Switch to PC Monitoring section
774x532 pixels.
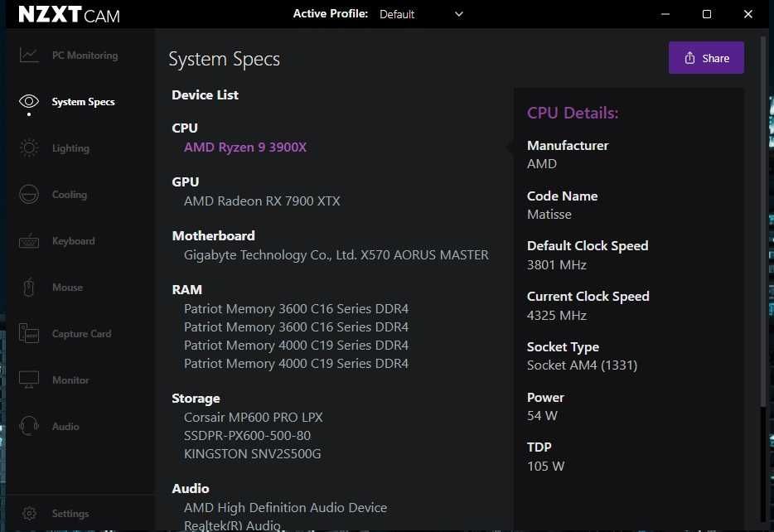click(85, 56)
